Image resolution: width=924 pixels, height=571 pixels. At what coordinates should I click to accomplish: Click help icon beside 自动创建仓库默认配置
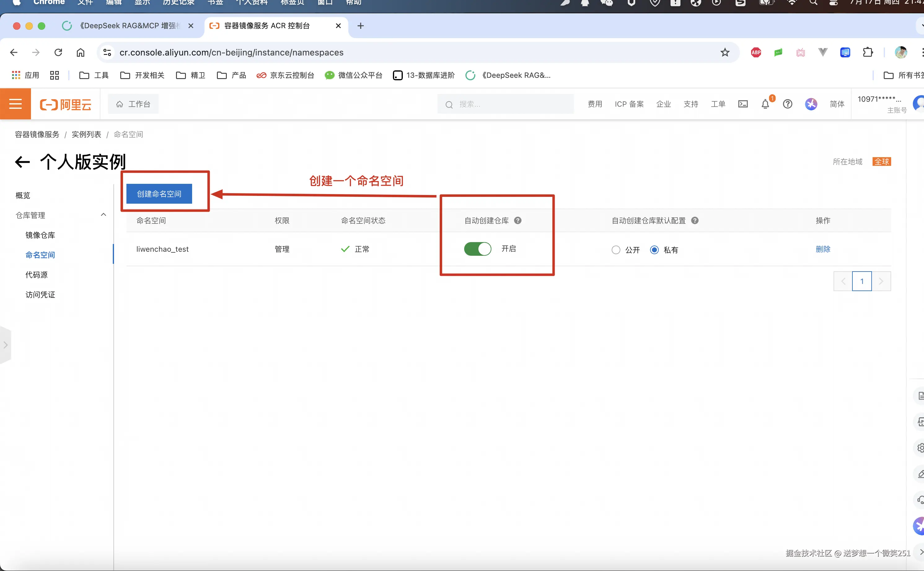click(694, 220)
